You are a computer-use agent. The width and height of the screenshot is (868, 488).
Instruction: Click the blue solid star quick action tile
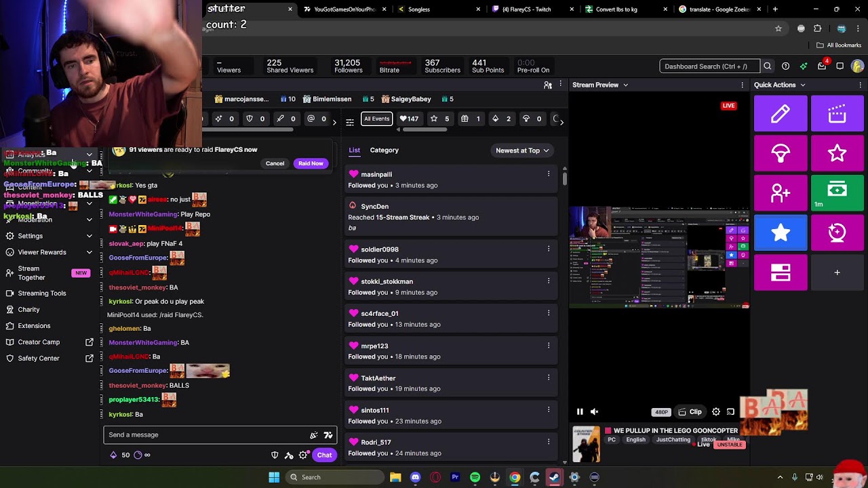[781, 232]
